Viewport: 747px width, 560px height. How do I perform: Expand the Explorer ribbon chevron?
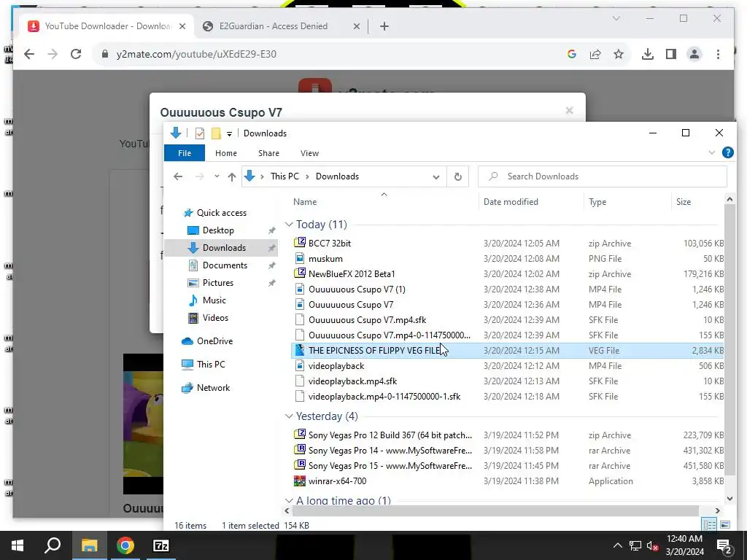712,153
